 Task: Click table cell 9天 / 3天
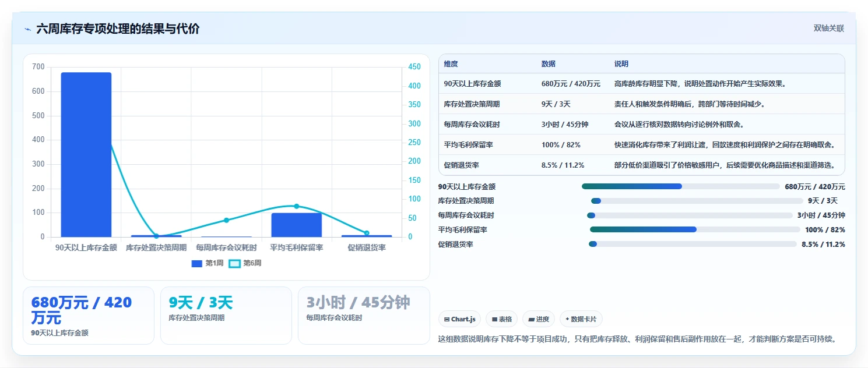pyautogui.click(x=556, y=104)
